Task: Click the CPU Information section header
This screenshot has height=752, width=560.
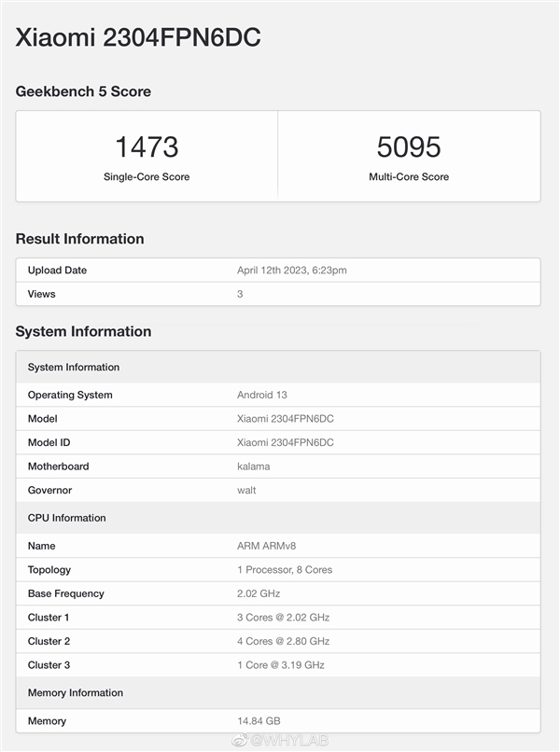Action: pos(67,518)
